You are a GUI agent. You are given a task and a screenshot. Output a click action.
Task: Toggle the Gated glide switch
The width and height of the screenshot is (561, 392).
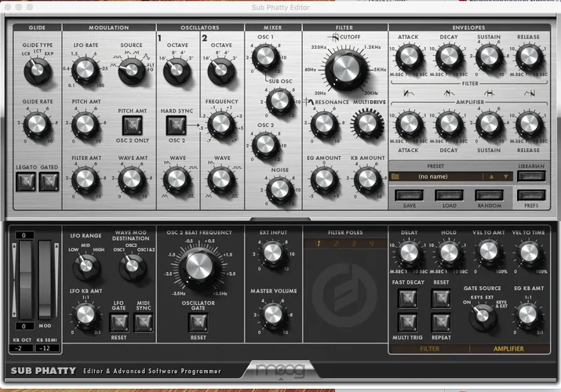pos(49,181)
